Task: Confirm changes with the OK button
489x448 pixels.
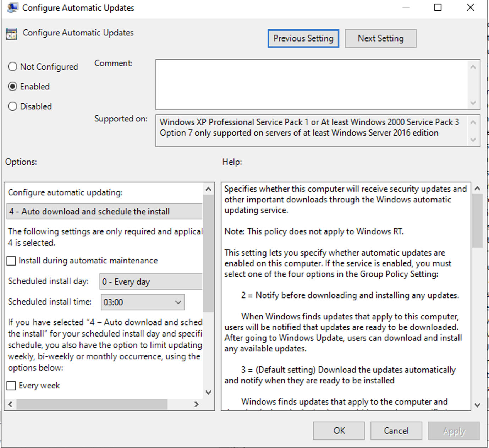Action: pos(338,431)
